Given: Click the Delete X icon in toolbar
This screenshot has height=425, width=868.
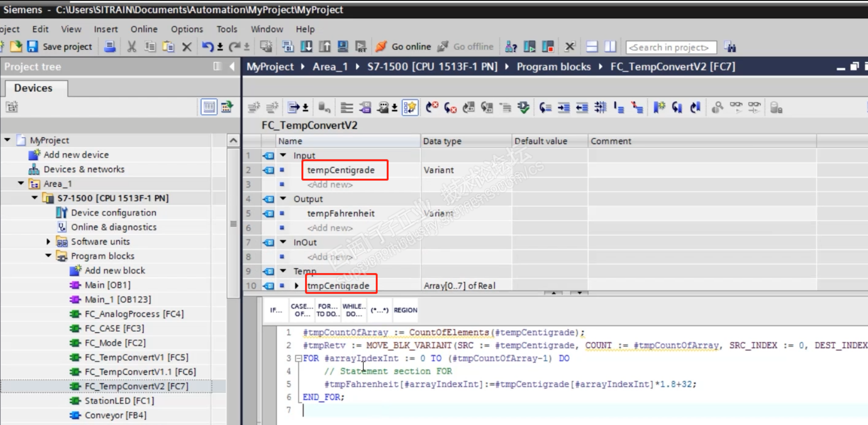Looking at the screenshot, I should [x=187, y=47].
